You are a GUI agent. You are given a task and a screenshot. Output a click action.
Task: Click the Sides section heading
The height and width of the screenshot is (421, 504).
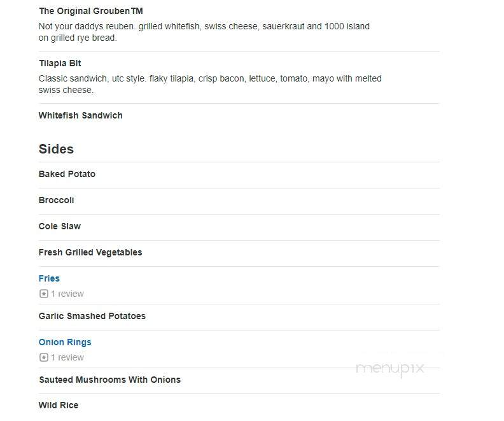56,149
